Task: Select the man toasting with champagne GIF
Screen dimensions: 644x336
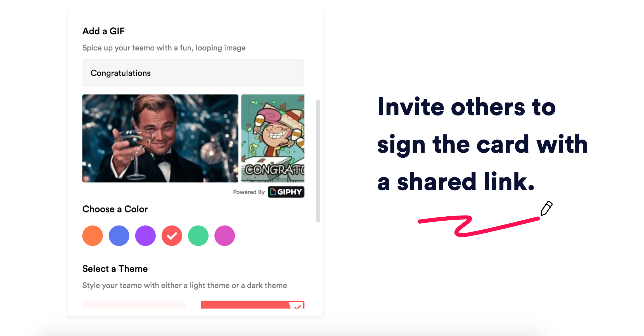Action: click(160, 138)
